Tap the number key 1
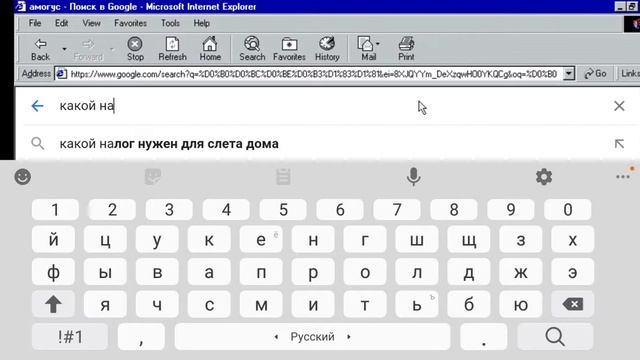Image resolution: width=640 pixels, height=360 pixels. [55, 210]
